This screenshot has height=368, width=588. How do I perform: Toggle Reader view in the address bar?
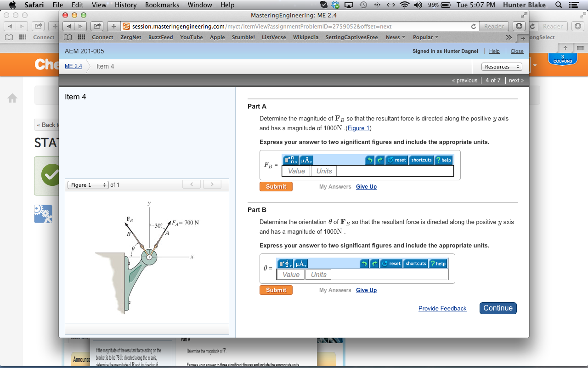tap(493, 26)
